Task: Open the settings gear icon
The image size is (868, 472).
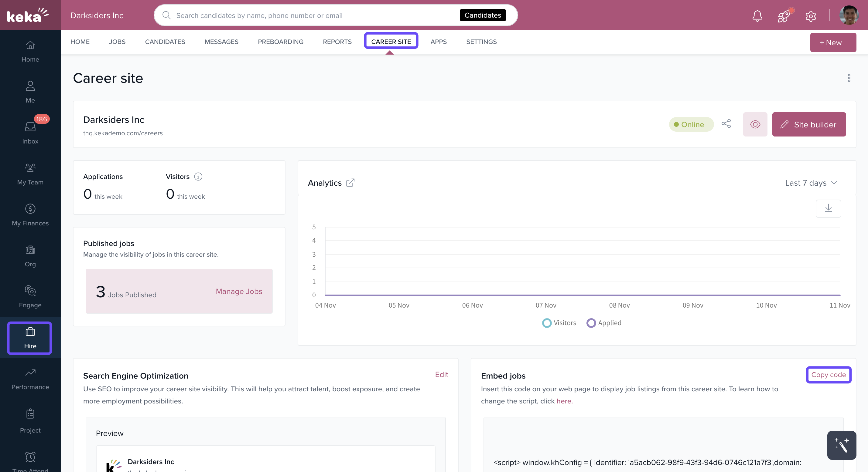Action: 810,16
